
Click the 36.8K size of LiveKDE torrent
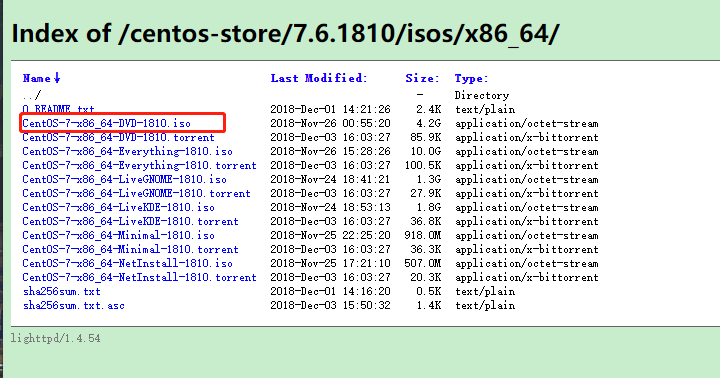tap(426, 221)
